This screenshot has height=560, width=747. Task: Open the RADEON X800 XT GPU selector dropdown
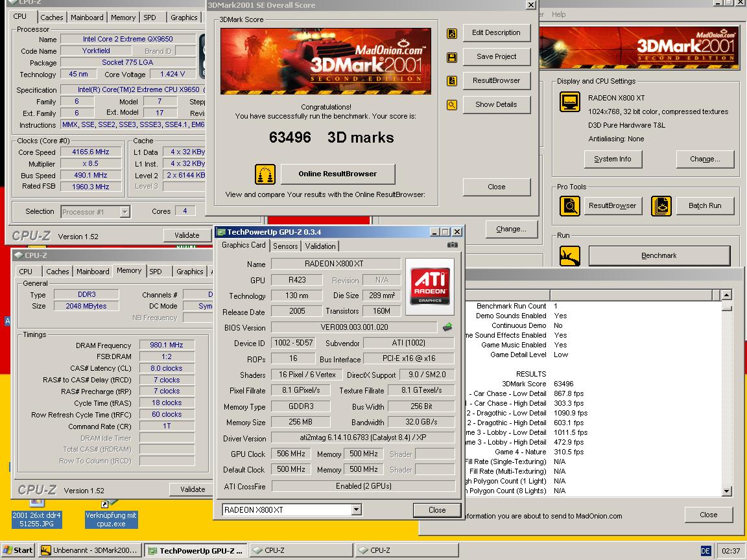(x=357, y=509)
